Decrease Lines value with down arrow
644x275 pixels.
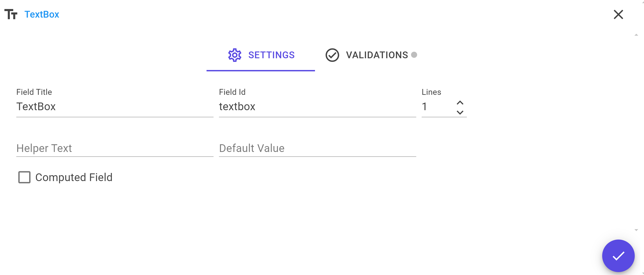[460, 112]
